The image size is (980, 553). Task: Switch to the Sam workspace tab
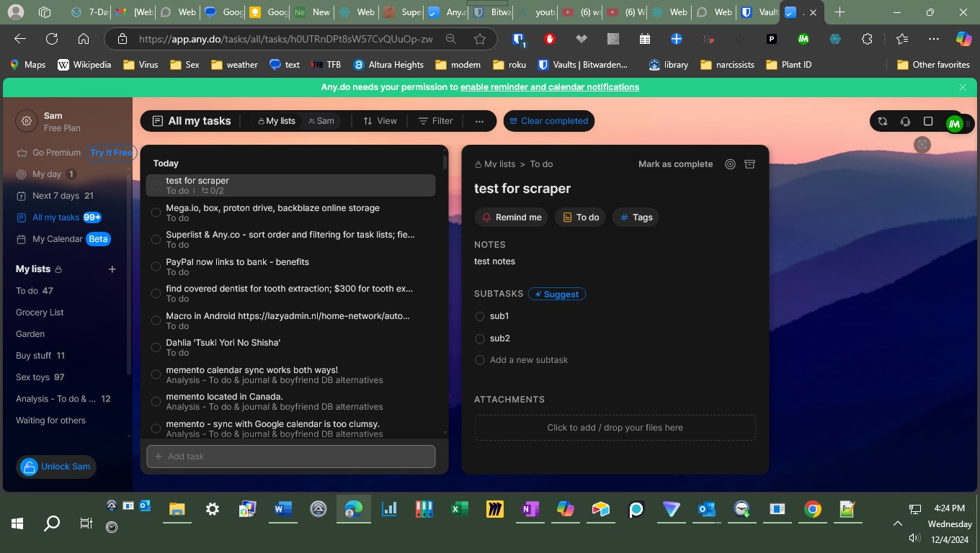pos(321,121)
